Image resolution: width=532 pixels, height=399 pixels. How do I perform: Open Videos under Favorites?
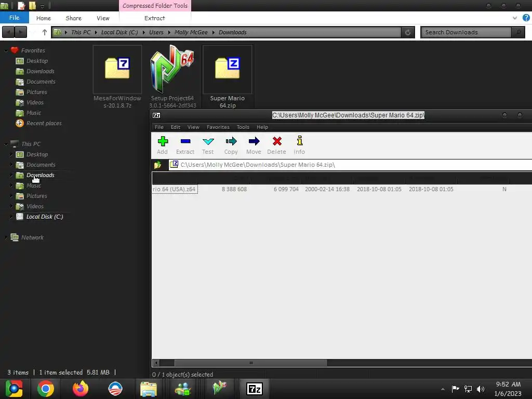35,102
